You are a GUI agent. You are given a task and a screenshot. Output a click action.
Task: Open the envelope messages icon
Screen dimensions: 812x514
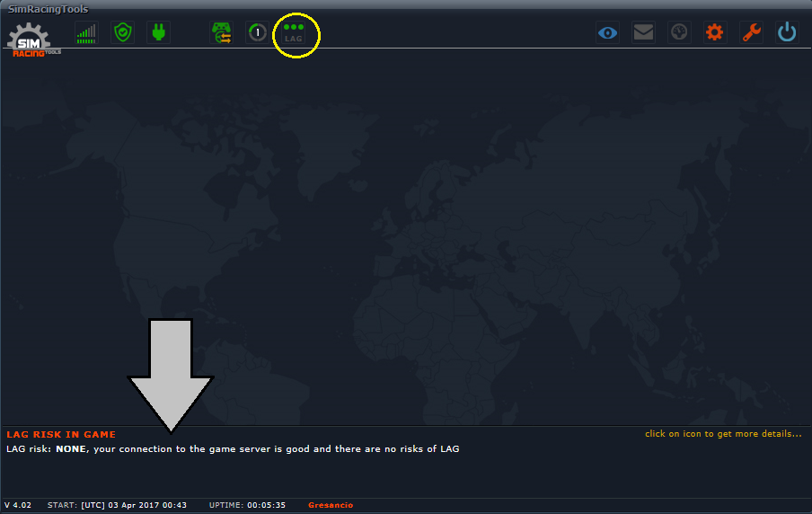pyautogui.click(x=643, y=32)
